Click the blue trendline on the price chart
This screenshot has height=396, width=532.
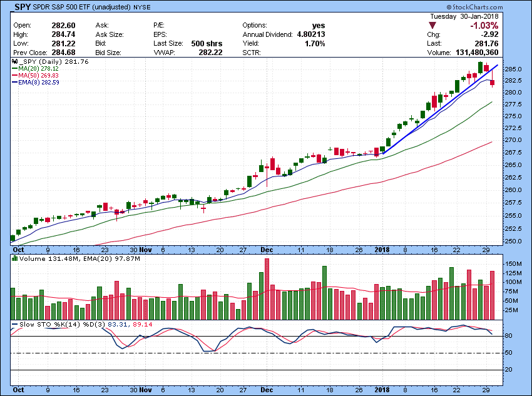click(x=440, y=109)
